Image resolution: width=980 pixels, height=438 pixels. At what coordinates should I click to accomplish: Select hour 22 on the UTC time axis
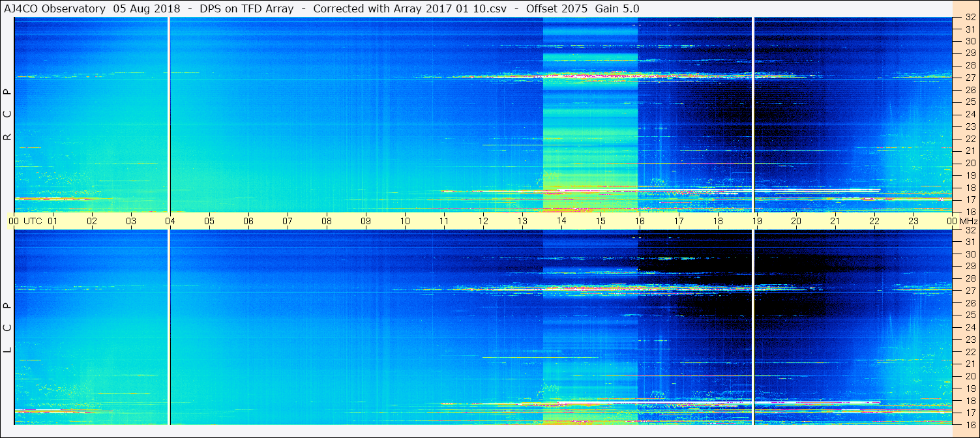pyautogui.click(x=874, y=221)
